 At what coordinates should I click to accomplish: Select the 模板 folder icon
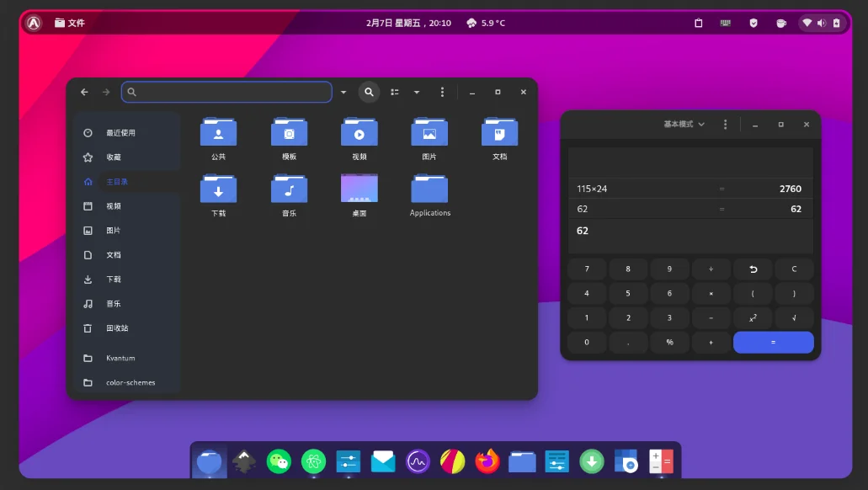tap(289, 132)
